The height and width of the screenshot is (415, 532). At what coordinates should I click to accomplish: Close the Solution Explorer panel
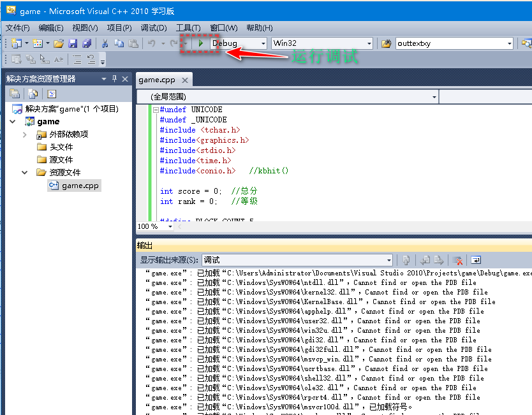125,79
